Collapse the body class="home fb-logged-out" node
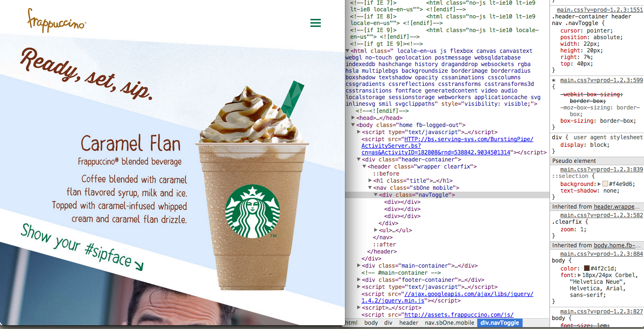 (353, 125)
